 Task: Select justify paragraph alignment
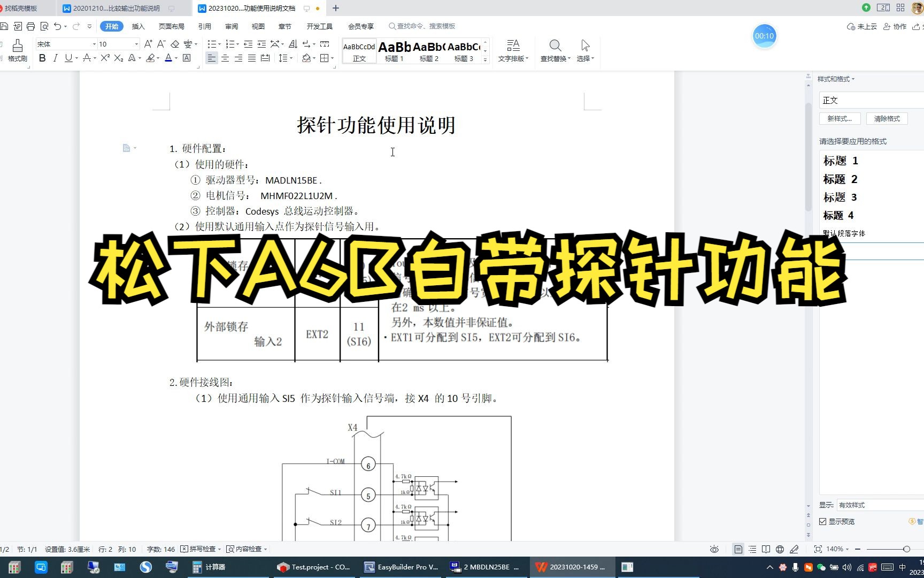(252, 58)
